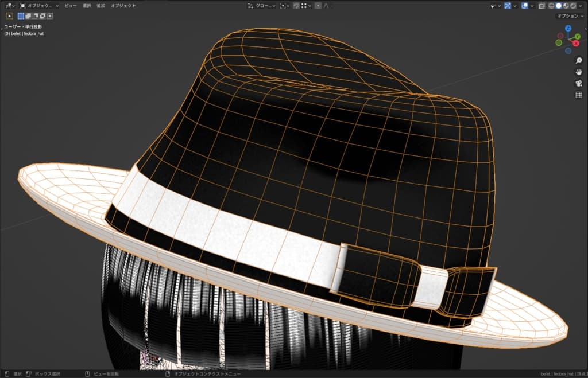Viewport: 588px width, 378px height.
Task: Click the zoom view magnifier icon
Action: click(579, 60)
